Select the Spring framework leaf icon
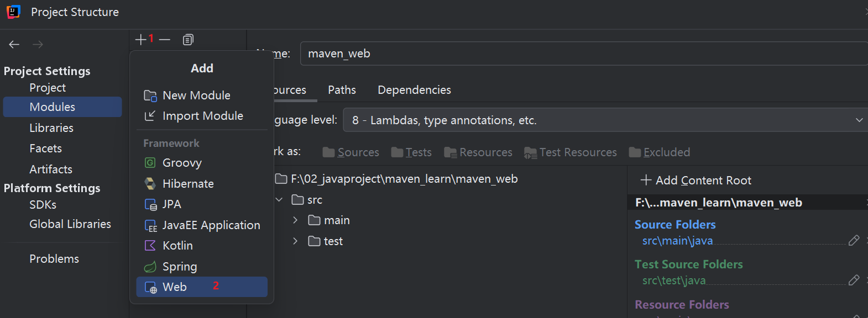Image resolution: width=868 pixels, height=318 pixels. coord(150,267)
